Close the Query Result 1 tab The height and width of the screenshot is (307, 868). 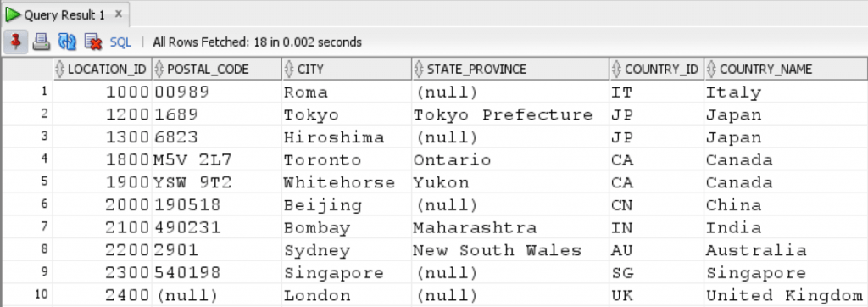(x=118, y=14)
